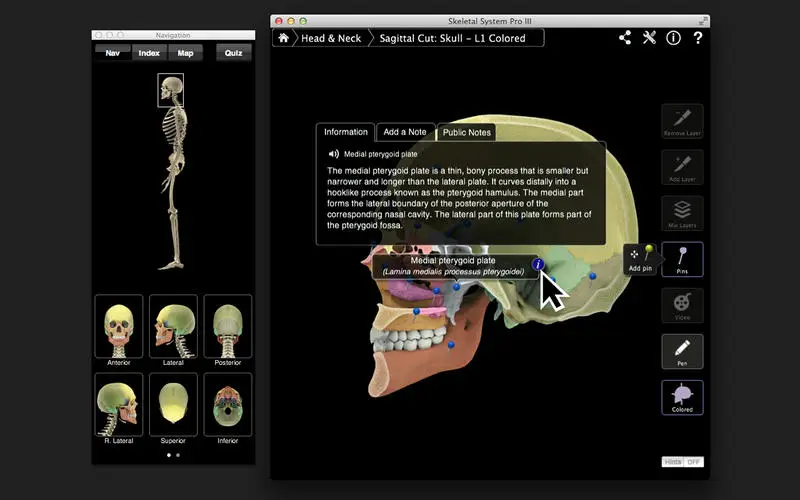Toggle the Hints OFF switch
Screen dimensions: 800x500
(683, 462)
